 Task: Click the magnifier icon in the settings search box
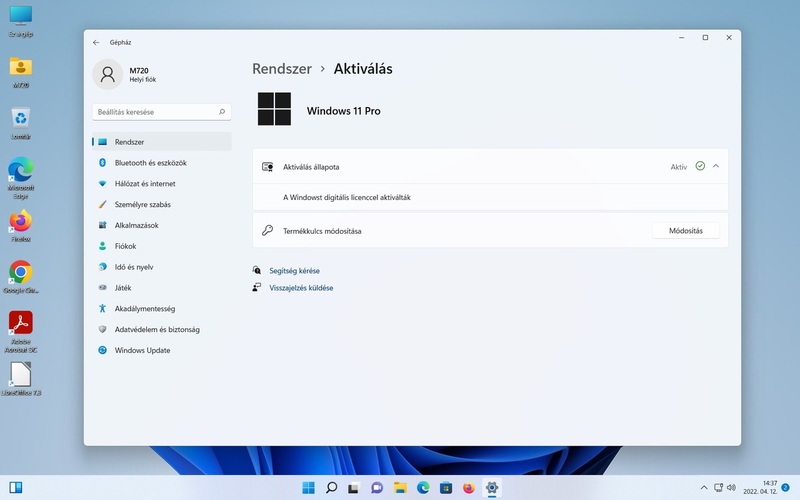point(222,112)
